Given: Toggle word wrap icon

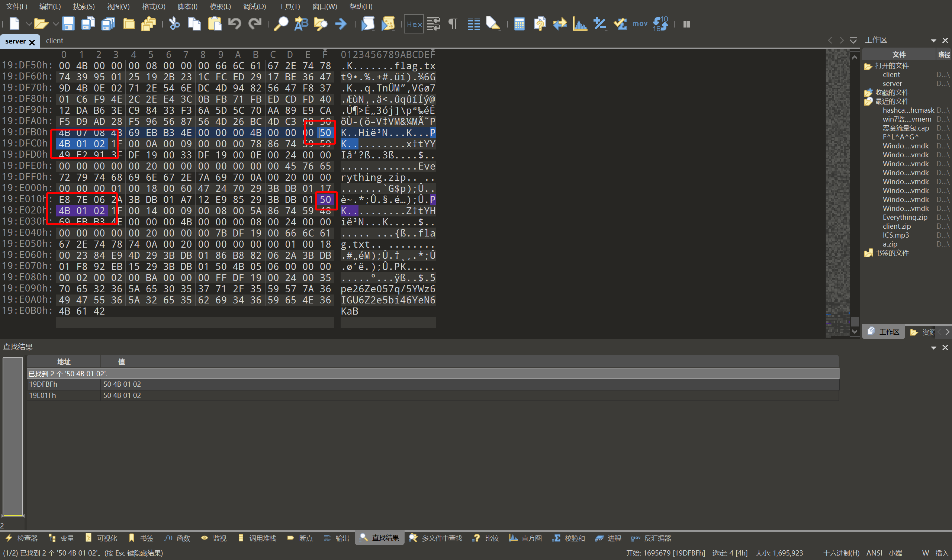Looking at the screenshot, I should (434, 24).
